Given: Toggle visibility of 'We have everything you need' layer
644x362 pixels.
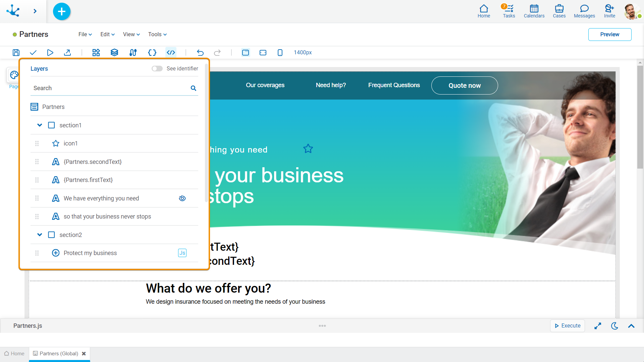Looking at the screenshot, I should coord(182,198).
